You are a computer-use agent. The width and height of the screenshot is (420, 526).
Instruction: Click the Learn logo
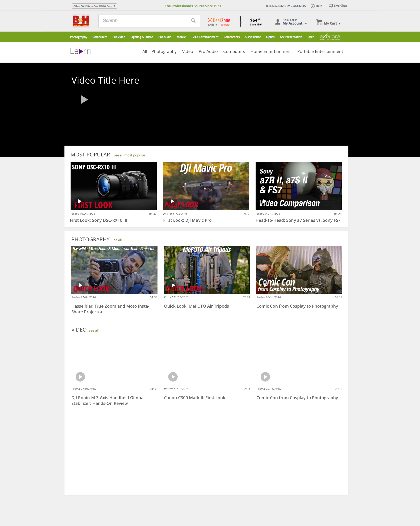pyautogui.click(x=80, y=51)
